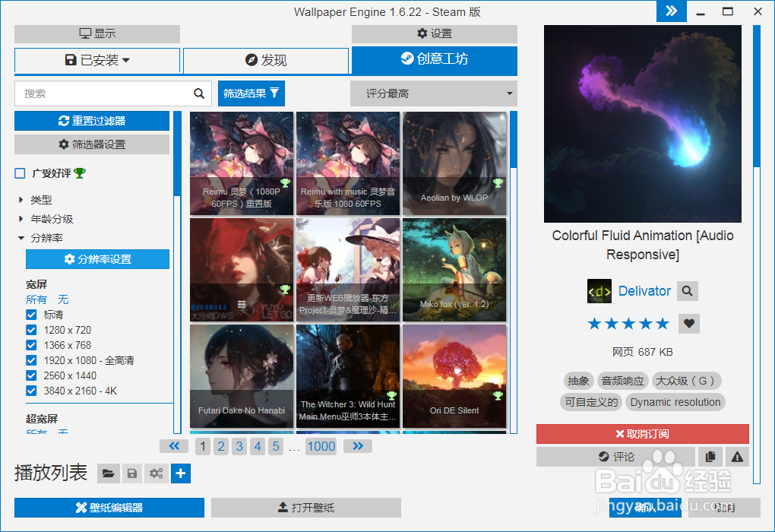The image size is (775, 532).
Task: Search author's wallpapers magnifier icon
Action: pyautogui.click(x=687, y=291)
